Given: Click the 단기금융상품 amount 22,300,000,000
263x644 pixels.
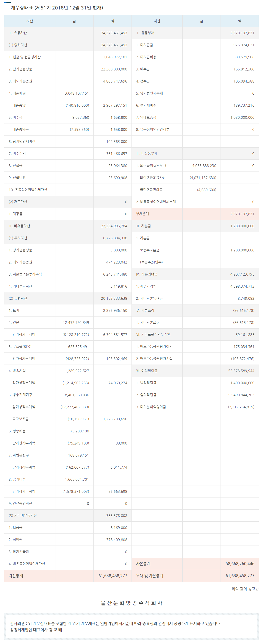Looking at the screenshot, I should (x=114, y=69).
